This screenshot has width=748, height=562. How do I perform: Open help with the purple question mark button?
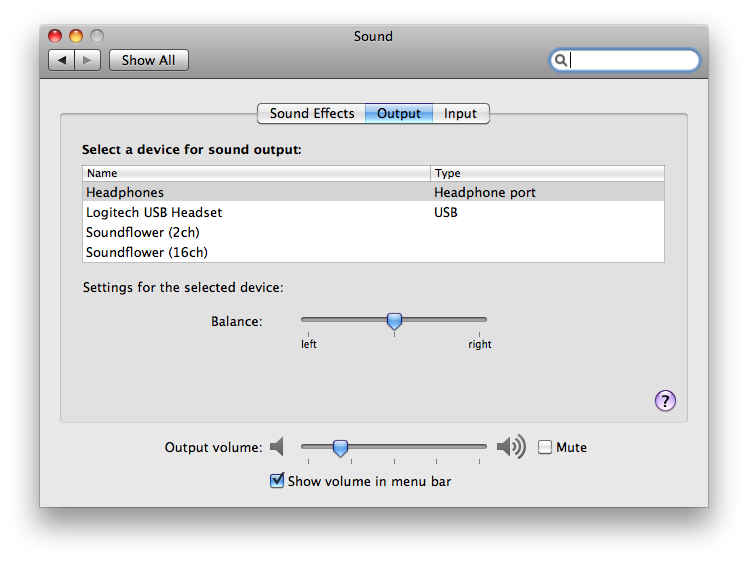click(x=665, y=401)
